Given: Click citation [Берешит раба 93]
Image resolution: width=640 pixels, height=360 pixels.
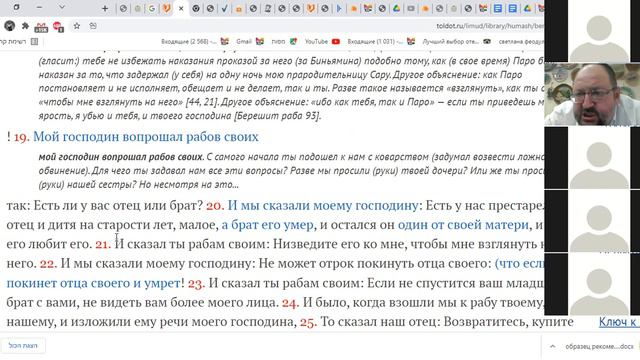Looking at the screenshot, I should pyautogui.click(x=278, y=116).
